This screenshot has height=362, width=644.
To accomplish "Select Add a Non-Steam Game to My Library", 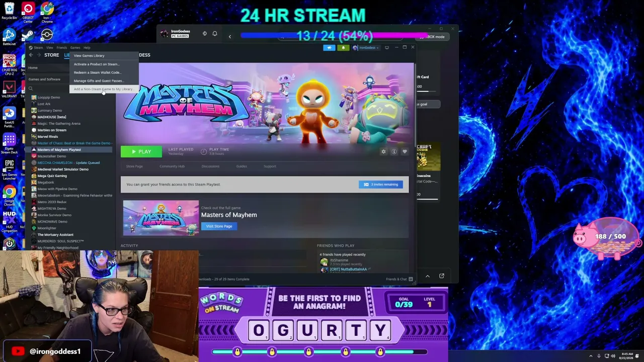I will pos(103,89).
